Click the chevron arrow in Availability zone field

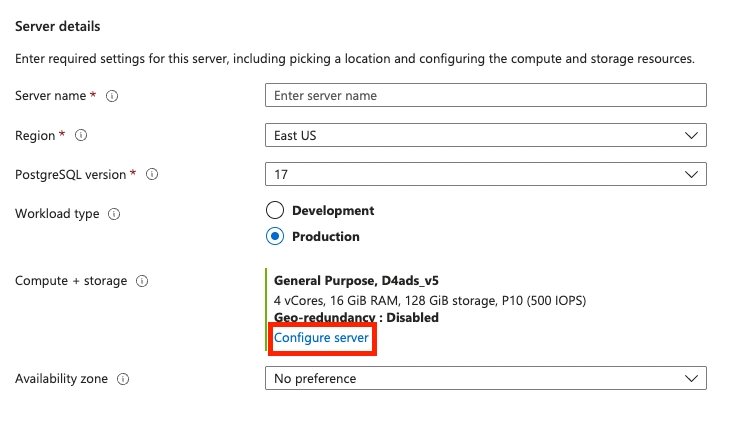click(690, 379)
